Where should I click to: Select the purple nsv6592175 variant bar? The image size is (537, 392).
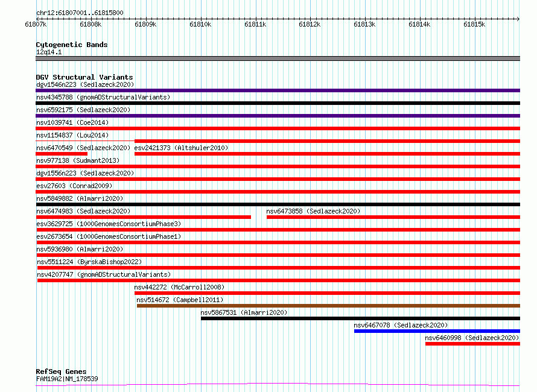tap(278, 116)
